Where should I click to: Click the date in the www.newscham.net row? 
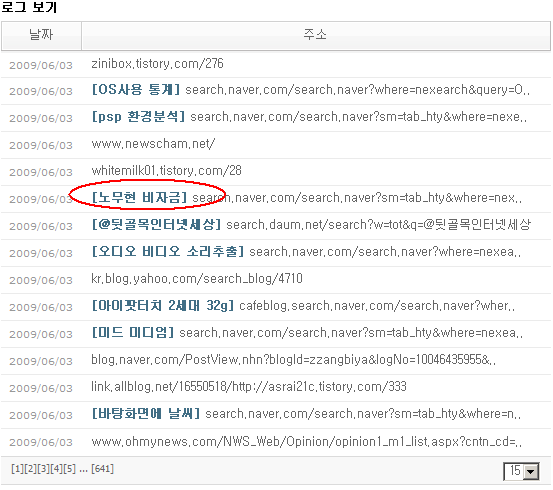click(41, 145)
